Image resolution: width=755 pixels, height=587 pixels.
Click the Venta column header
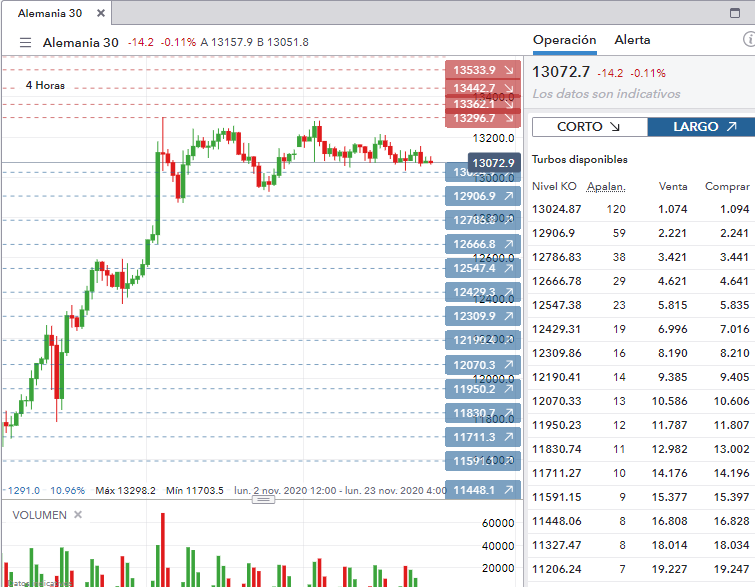673,186
